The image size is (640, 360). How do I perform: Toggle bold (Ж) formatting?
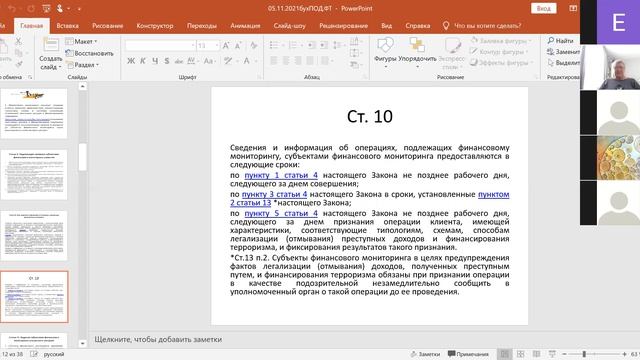pyautogui.click(x=131, y=61)
